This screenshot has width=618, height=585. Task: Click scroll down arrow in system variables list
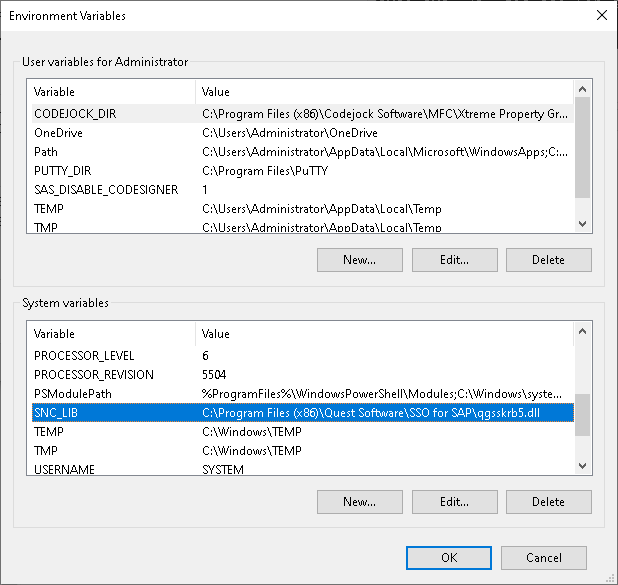click(x=583, y=466)
